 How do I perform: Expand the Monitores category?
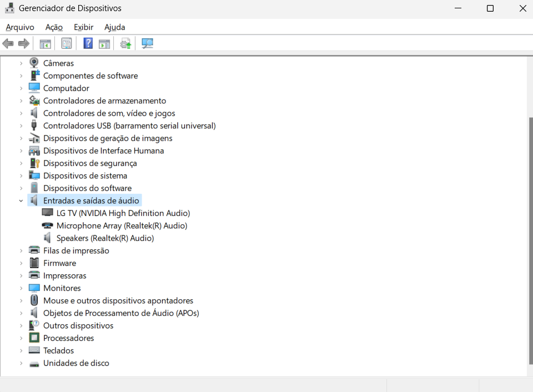21,288
